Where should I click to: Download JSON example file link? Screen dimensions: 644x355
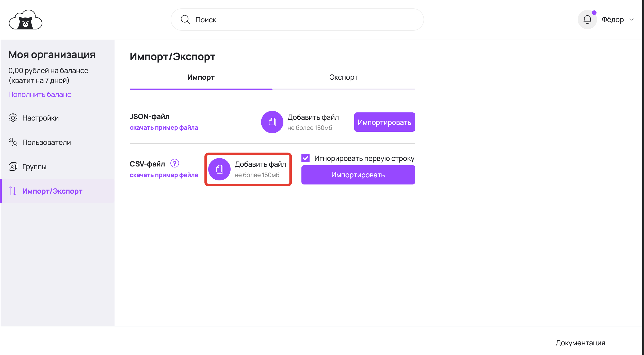coord(164,128)
